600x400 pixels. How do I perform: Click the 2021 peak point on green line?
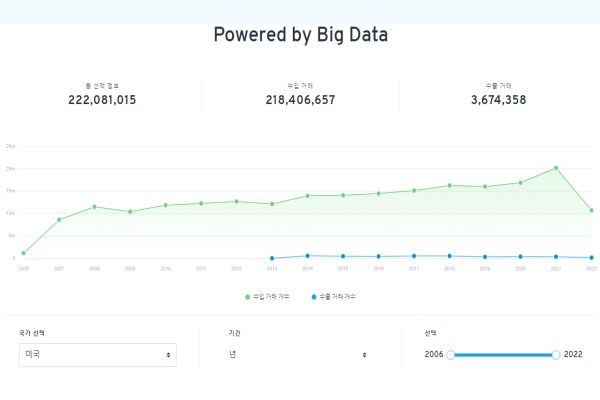(x=556, y=168)
